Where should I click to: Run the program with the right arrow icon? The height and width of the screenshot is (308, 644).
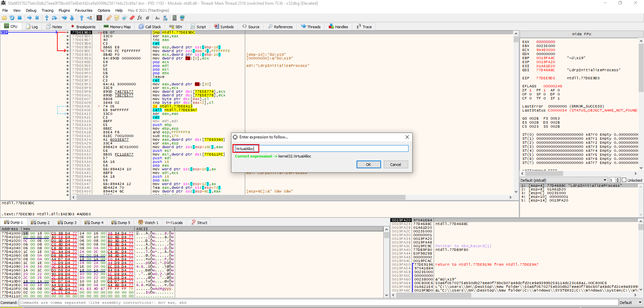(x=30, y=18)
